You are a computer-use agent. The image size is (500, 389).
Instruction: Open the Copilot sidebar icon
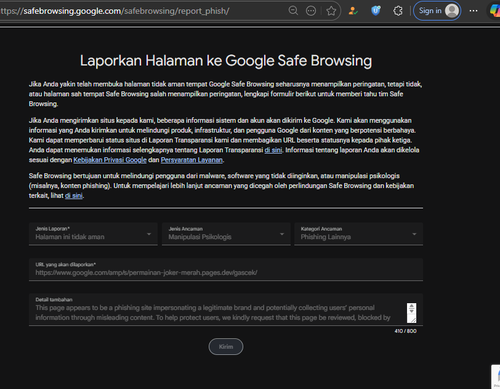click(x=495, y=11)
